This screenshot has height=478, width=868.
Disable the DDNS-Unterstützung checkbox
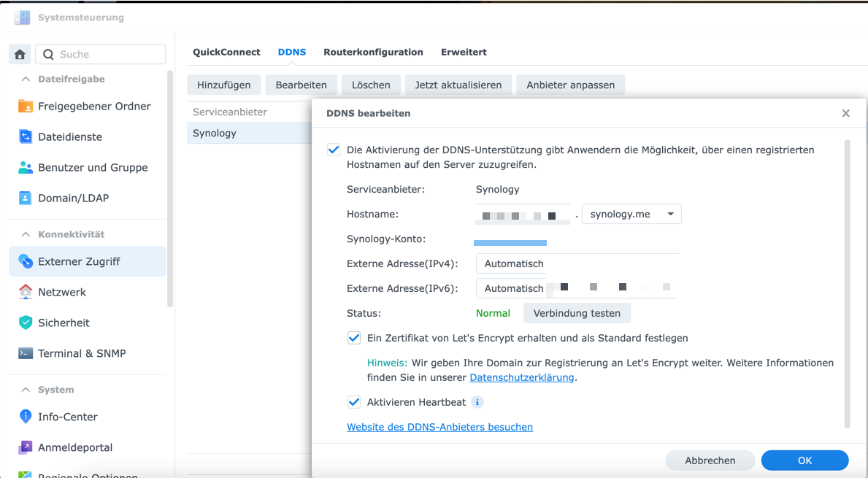pyautogui.click(x=334, y=150)
